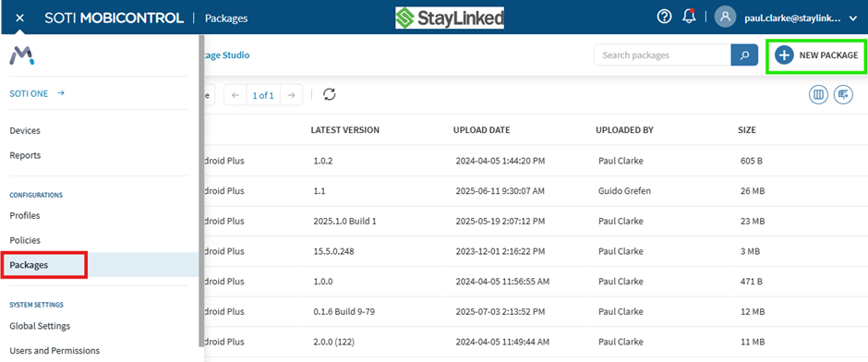Click Guido Grefen uploader cell
This screenshot has width=868, height=362.
tap(624, 191)
